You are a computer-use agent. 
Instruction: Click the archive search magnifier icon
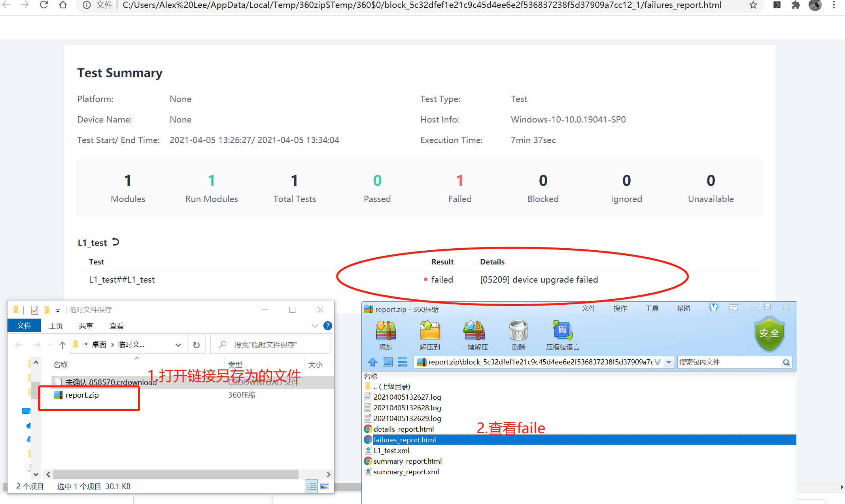(x=786, y=362)
